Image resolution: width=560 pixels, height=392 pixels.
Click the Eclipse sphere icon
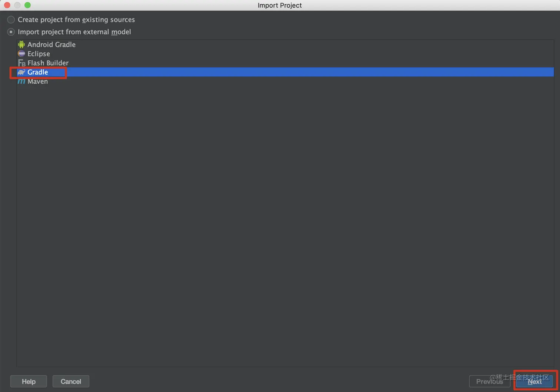click(21, 54)
